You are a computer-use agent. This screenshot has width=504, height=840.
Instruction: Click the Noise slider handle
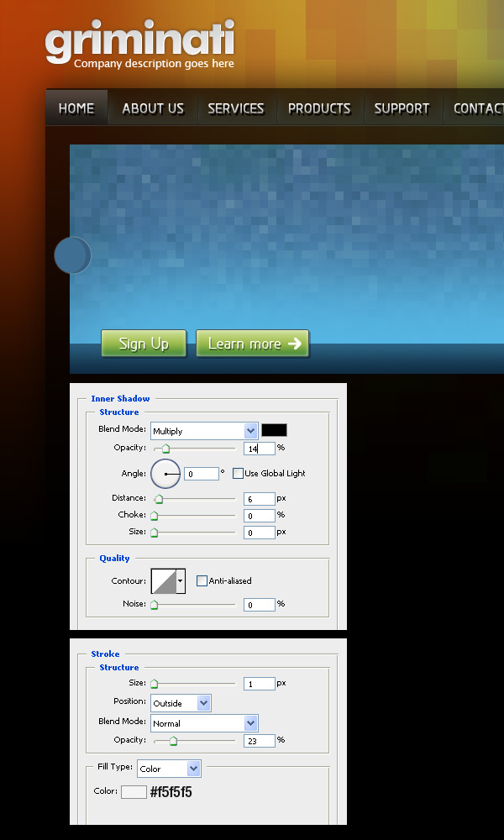155,605
